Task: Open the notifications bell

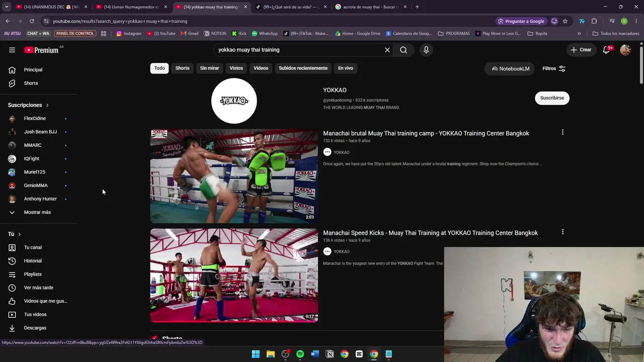Action: tap(607, 50)
